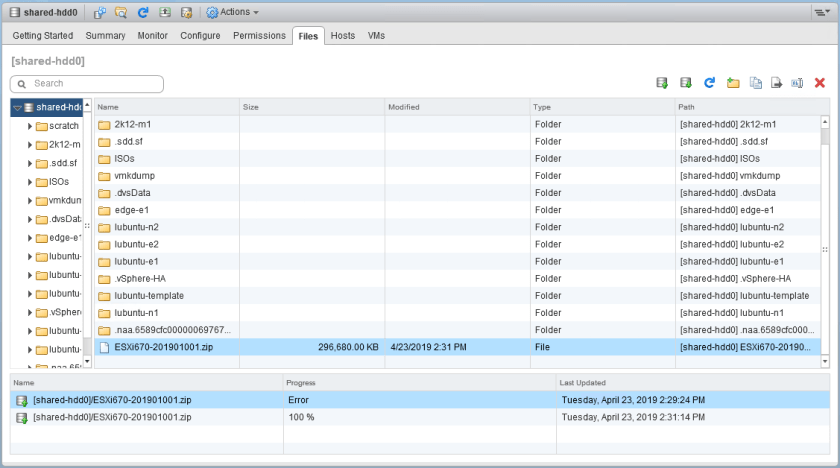Select the upload task showing Error progress
Viewport: 840px width, 468px height.
tap(150, 400)
